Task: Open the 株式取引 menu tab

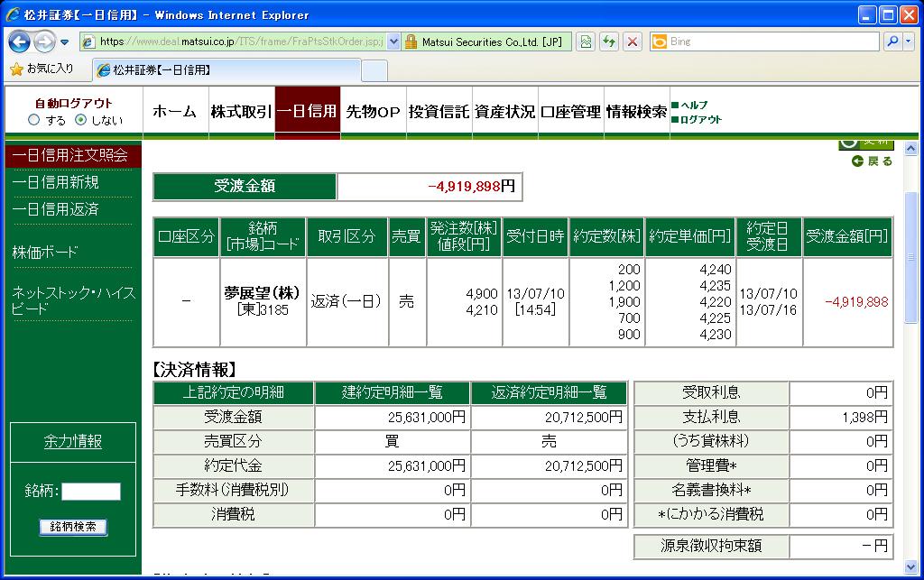Action: pyautogui.click(x=240, y=112)
